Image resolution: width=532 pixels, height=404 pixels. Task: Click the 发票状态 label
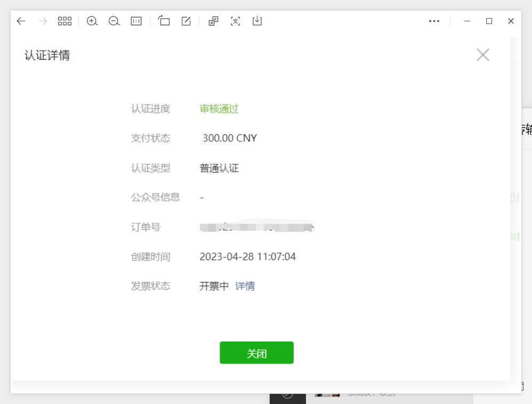point(151,286)
